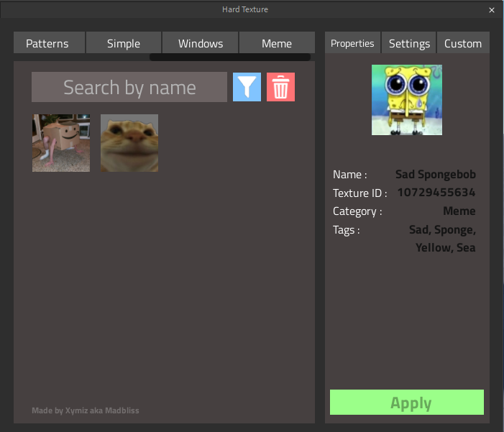This screenshot has width=504, height=432.
Task: Click the Sad Spongebob preview image
Action: pyautogui.click(x=407, y=100)
